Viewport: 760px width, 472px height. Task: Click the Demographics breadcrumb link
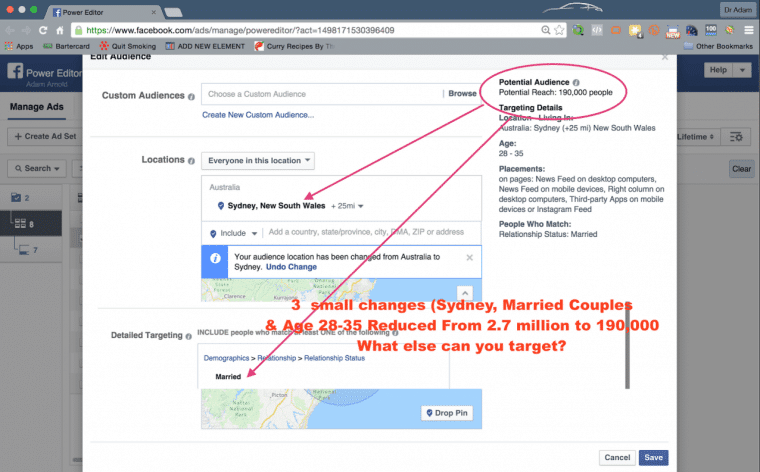[x=226, y=358]
